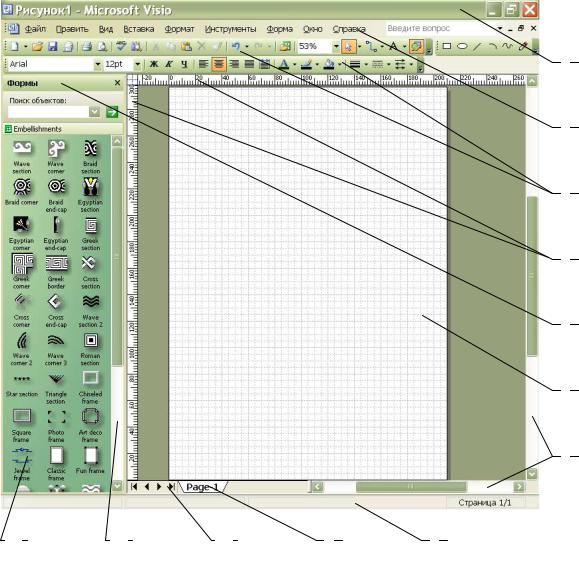
Task: Expand the Undo history dropdown arrow
Action: [x=247, y=47]
